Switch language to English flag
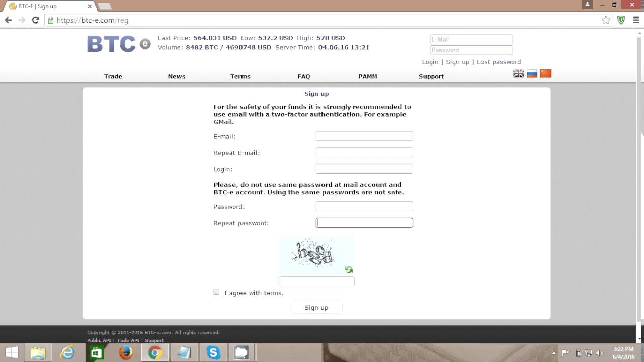The image size is (644, 362). coord(518,74)
